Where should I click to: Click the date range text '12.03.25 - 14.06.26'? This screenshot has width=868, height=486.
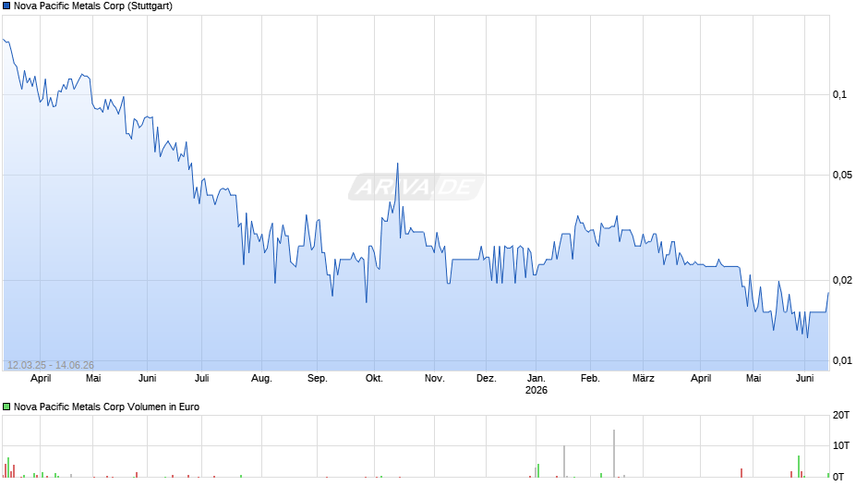(x=51, y=365)
